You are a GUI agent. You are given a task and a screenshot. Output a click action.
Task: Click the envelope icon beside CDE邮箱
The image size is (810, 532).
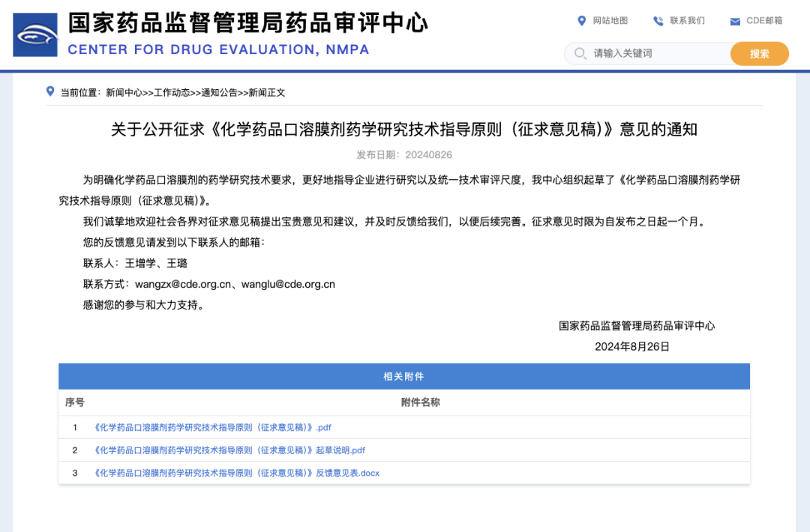tap(733, 21)
